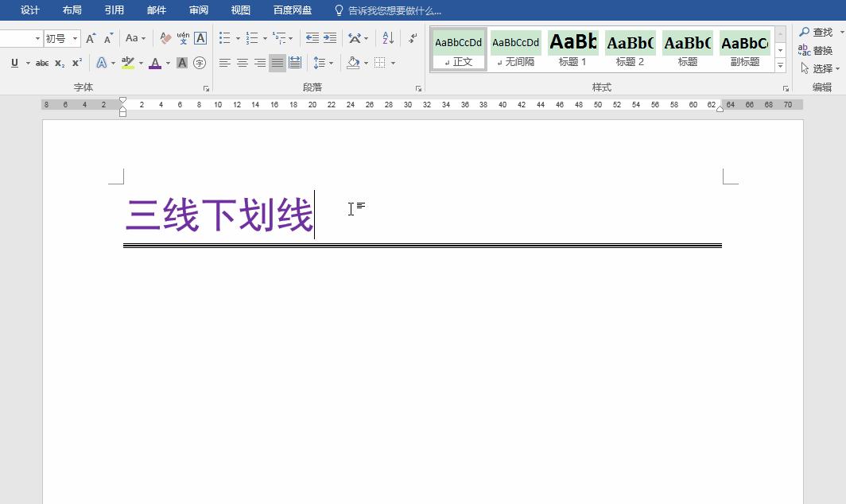This screenshot has height=504, width=846.
Task: Open the font color picker arrow
Action: coord(167,63)
